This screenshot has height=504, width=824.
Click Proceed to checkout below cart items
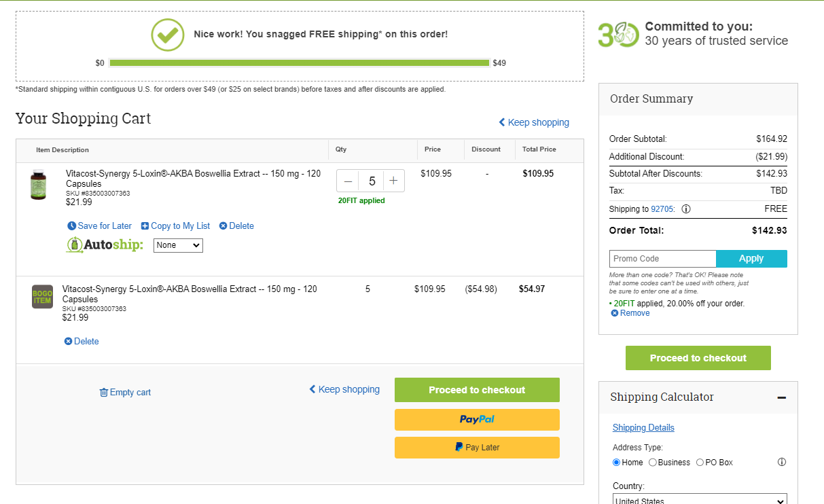point(477,390)
